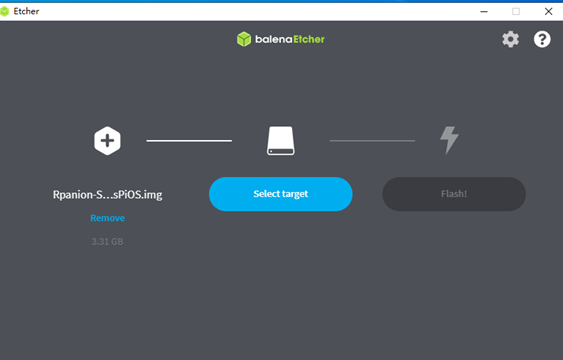Open help via the question mark icon
The width and height of the screenshot is (563, 360).
[542, 39]
